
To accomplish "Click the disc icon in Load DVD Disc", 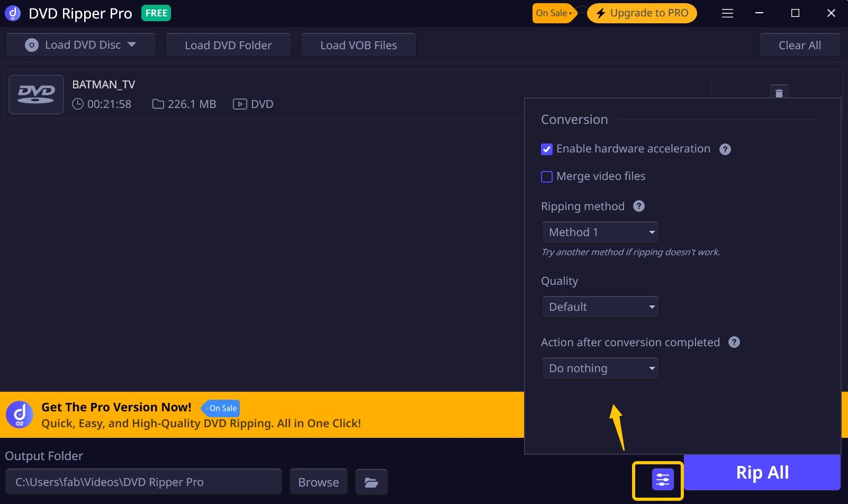I will coord(32,44).
